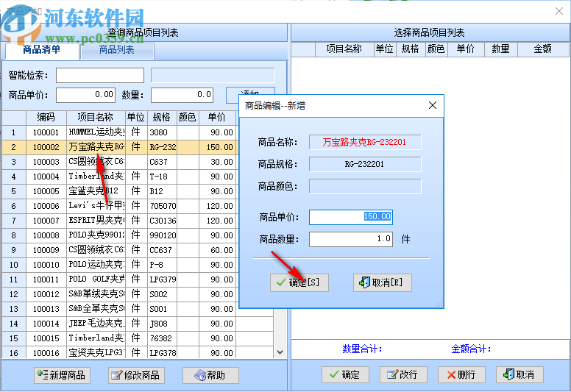Click the 修改商品 edit product button
The image size is (571, 392).
tap(137, 375)
